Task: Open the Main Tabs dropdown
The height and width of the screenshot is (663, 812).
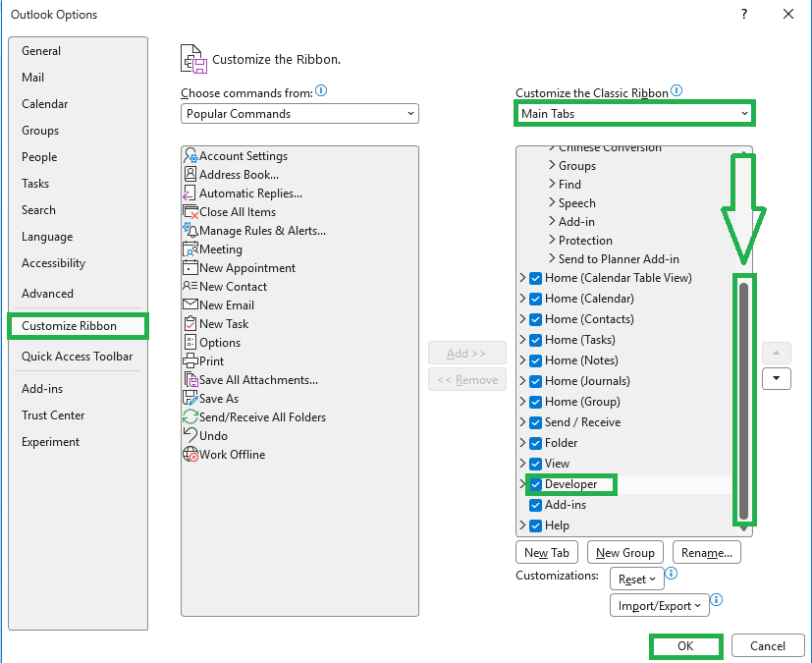Action: pyautogui.click(x=634, y=113)
